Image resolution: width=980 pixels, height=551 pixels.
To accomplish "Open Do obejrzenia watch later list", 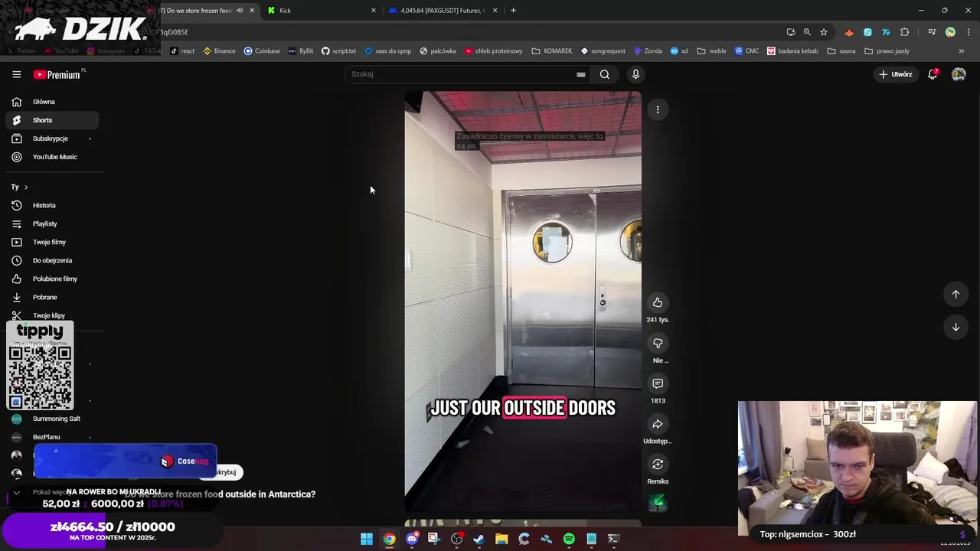I will point(52,260).
